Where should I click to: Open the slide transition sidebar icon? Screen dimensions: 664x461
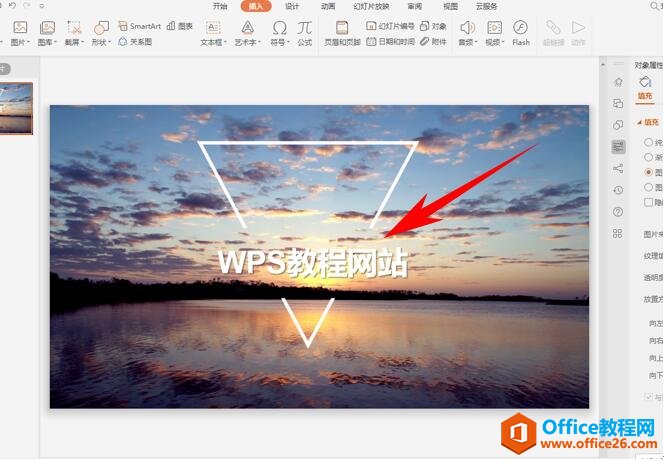pyautogui.click(x=618, y=103)
